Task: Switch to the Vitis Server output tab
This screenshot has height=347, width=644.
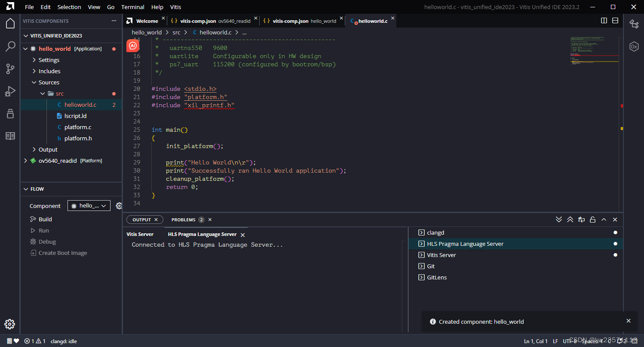Action: (x=140, y=234)
